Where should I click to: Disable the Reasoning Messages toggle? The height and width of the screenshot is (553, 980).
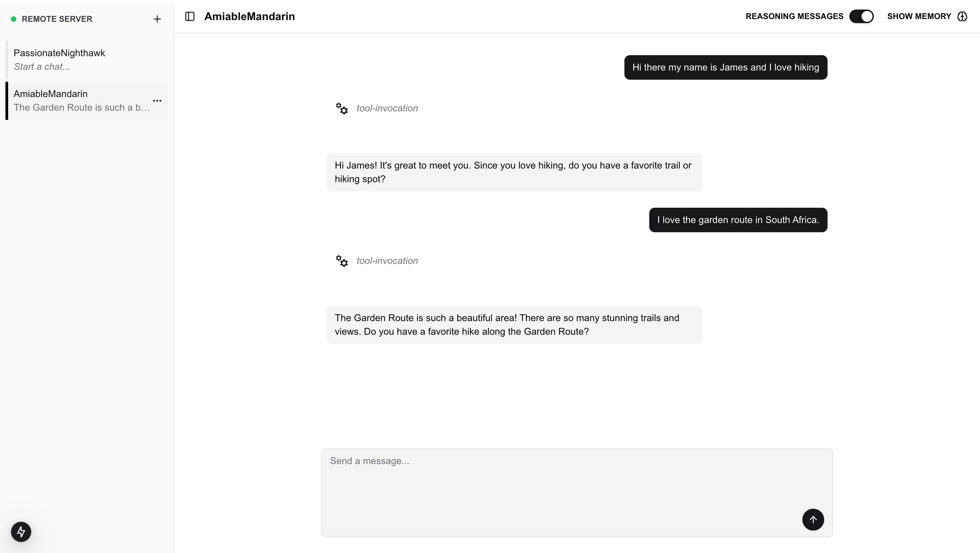pos(861,16)
